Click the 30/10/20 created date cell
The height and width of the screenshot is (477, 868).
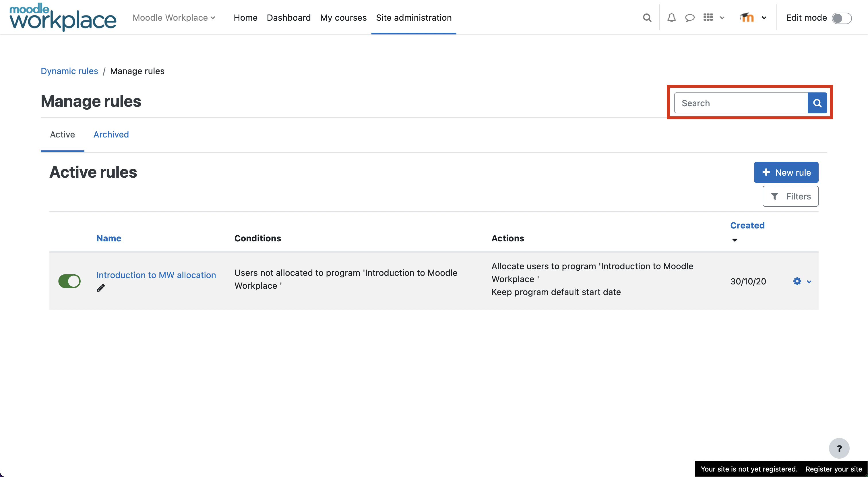point(748,281)
